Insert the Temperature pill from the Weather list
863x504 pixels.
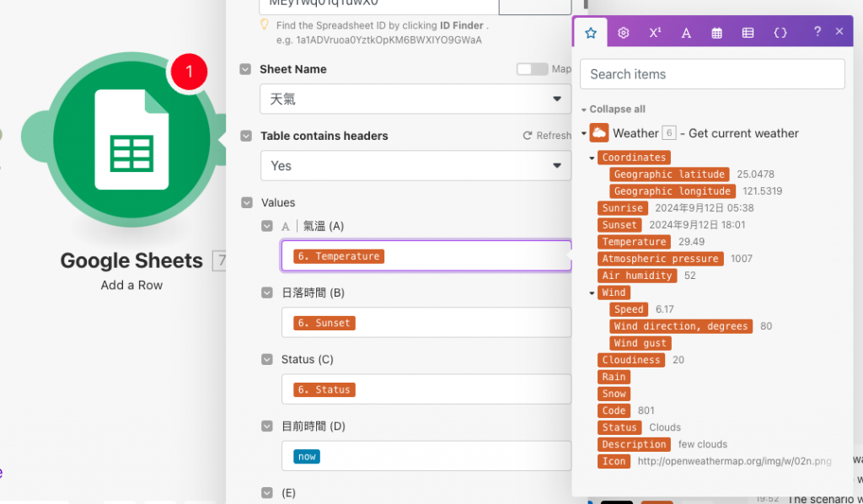(634, 242)
